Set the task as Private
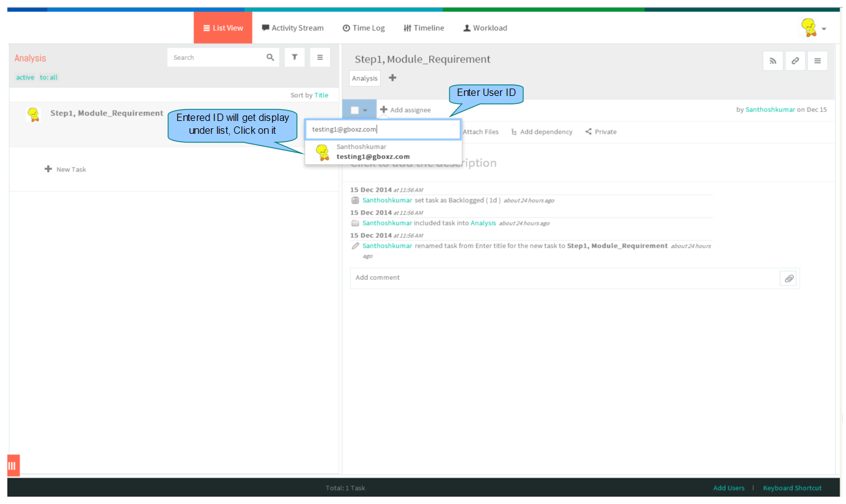The height and width of the screenshot is (504, 846). pyautogui.click(x=601, y=132)
